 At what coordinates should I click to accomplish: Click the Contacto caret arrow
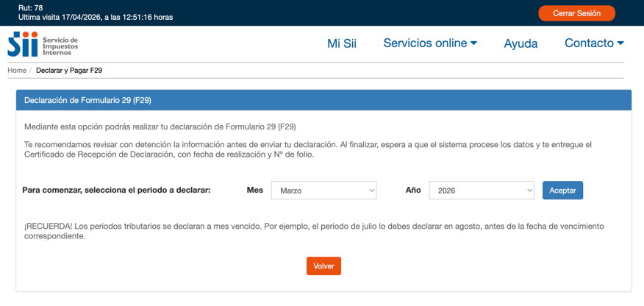[x=620, y=43]
